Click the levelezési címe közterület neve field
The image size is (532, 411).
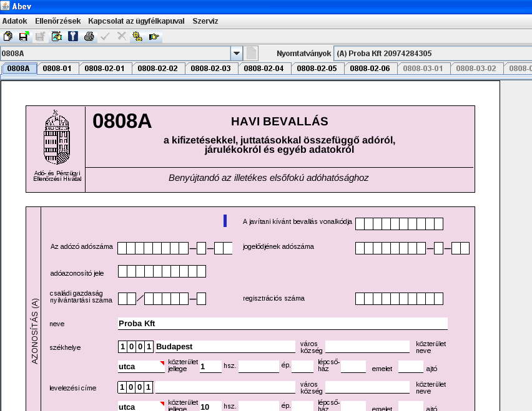tap(367, 387)
